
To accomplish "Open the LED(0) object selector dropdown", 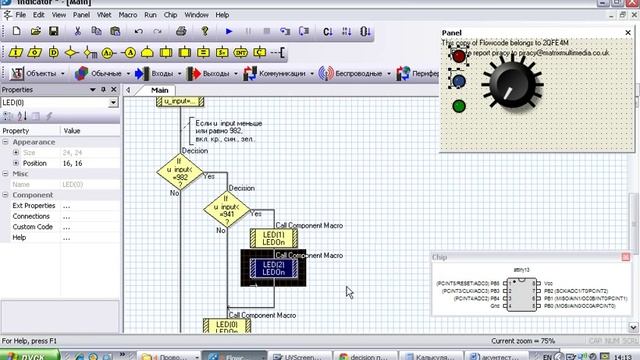I will tap(113, 102).
